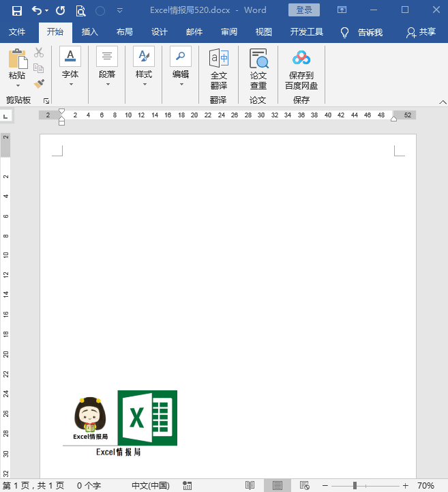Open the 样式 group dropdown
448x492 pixels.
tap(144, 66)
